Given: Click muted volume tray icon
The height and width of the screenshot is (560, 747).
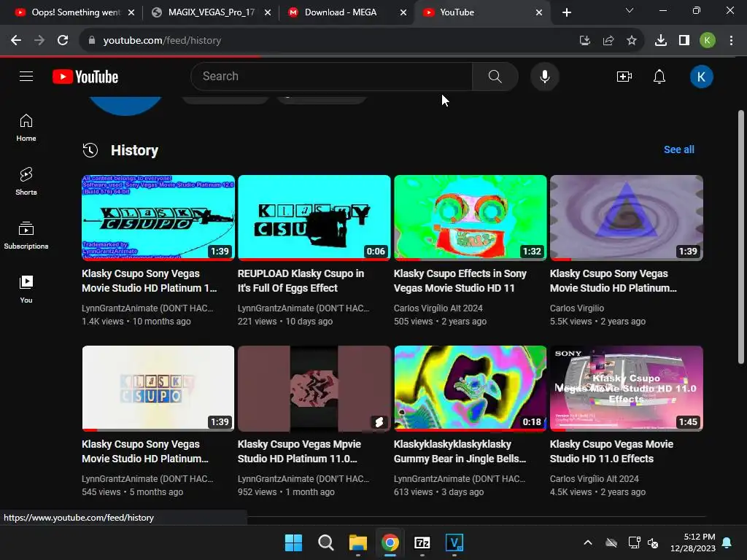Looking at the screenshot, I should [653, 542].
